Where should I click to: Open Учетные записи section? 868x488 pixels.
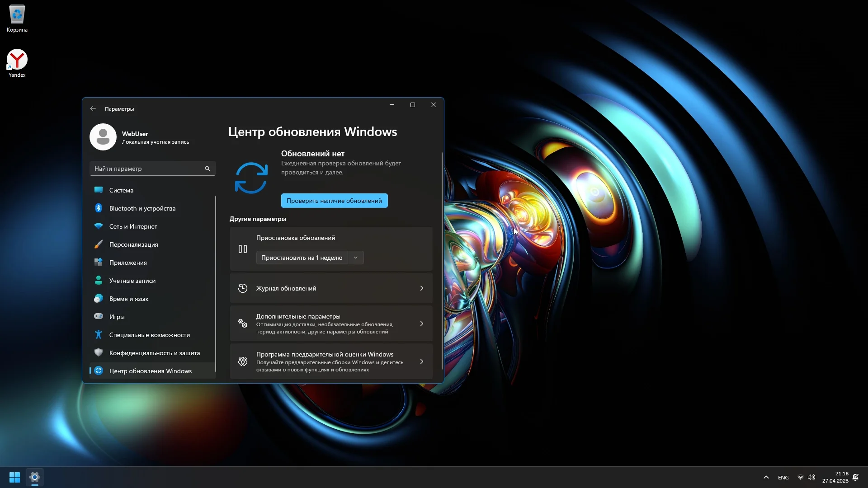[x=132, y=281]
